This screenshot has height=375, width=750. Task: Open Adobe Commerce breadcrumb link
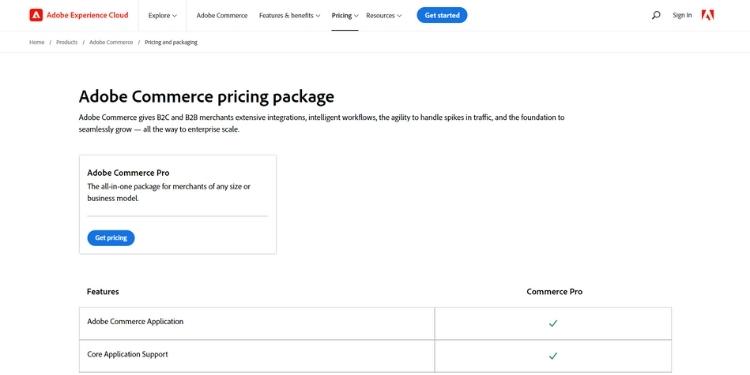pyautogui.click(x=111, y=42)
